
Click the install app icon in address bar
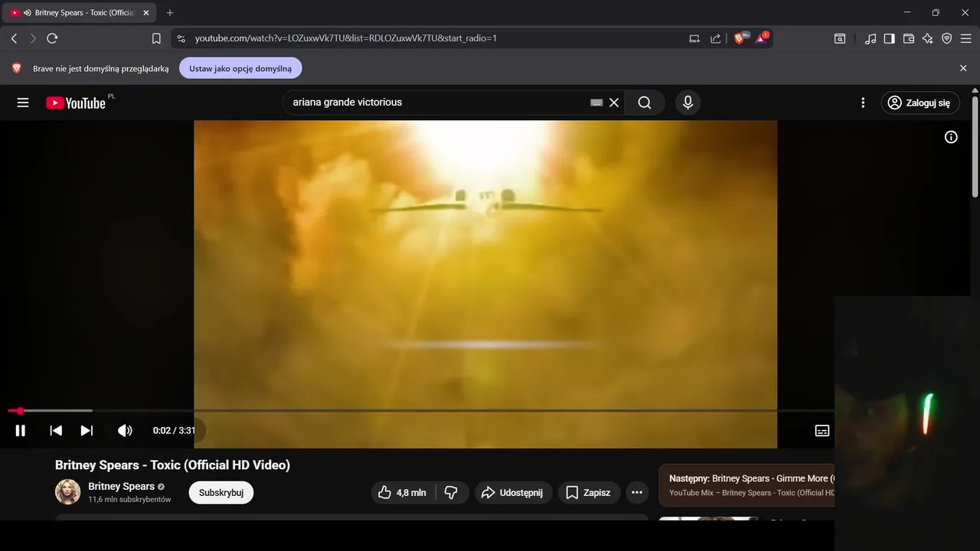tap(694, 38)
